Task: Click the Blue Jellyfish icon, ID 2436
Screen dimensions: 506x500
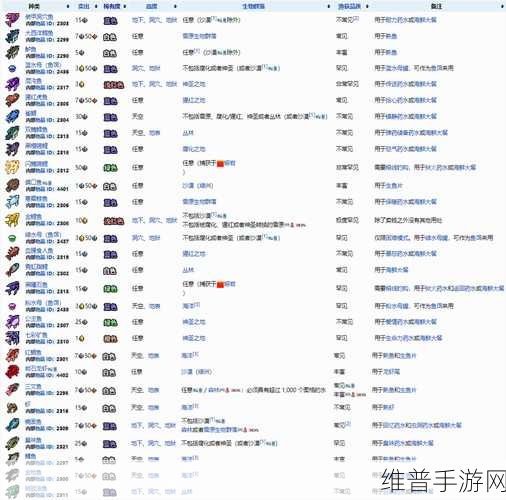Action: (x=12, y=68)
